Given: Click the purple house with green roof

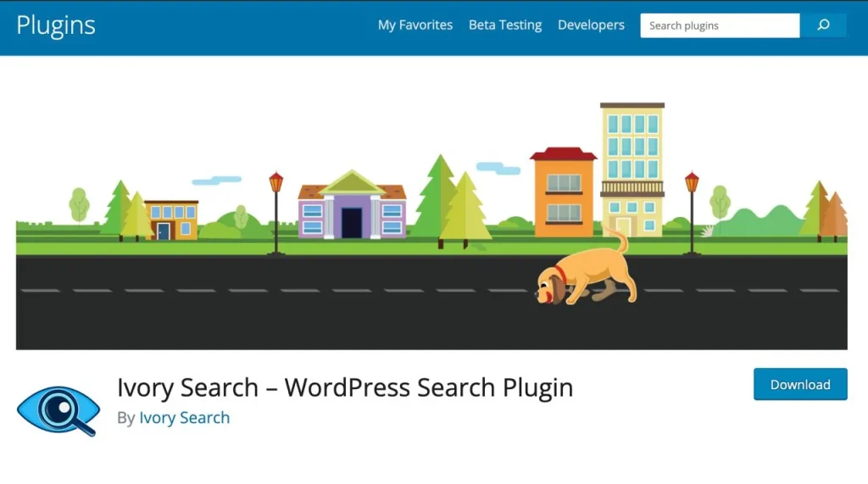Looking at the screenshot, I should (x=352, y=207).
